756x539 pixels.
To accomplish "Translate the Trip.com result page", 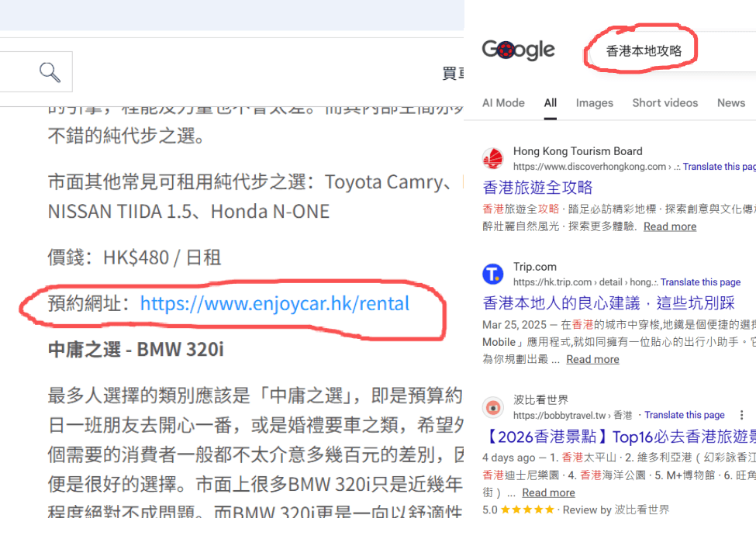I will [700, 282].
